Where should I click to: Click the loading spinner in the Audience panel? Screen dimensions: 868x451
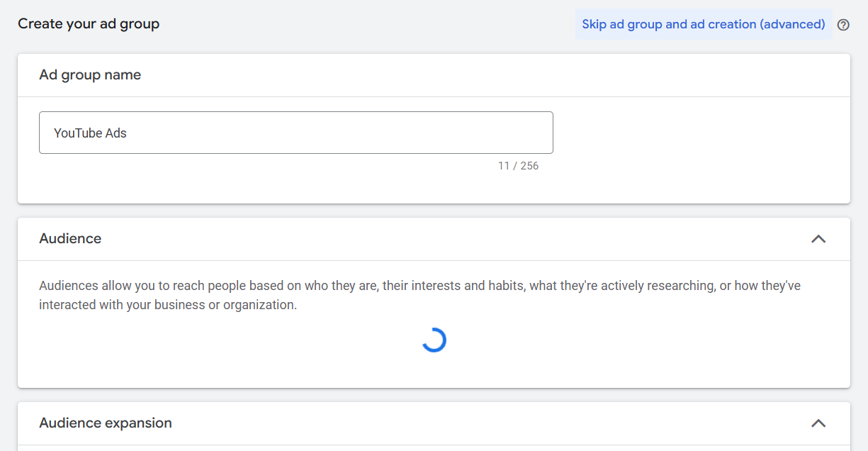pos(434,340)
